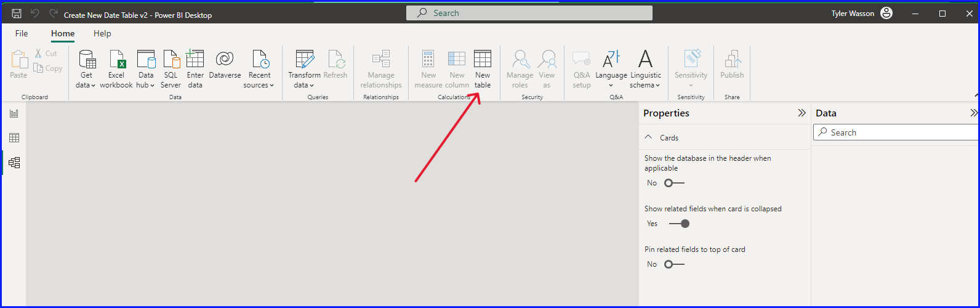Click the Save icon in title bar
This screenshot has height=308, width=980.
tap(17, 14)
